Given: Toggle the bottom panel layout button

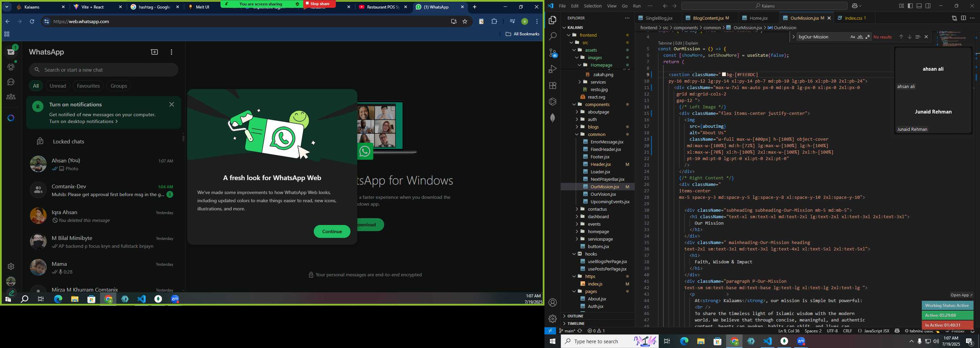Looking at the screenshot, I should [919, 6].
